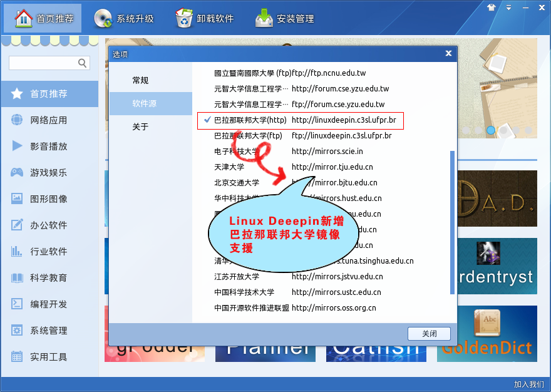Image resolution: width=551 pixels, height=392 pixels.
Task: Close the 选项 options dialog with X
Action: [x=448, y=53]
